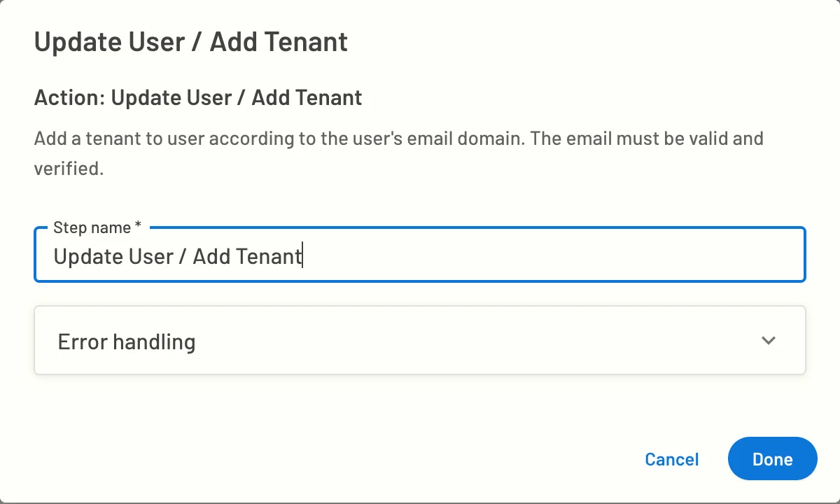The image size is (840, 504).
Task: Place cursor in the Step name input
Action: pyautogui.click(x=420, y=255)
